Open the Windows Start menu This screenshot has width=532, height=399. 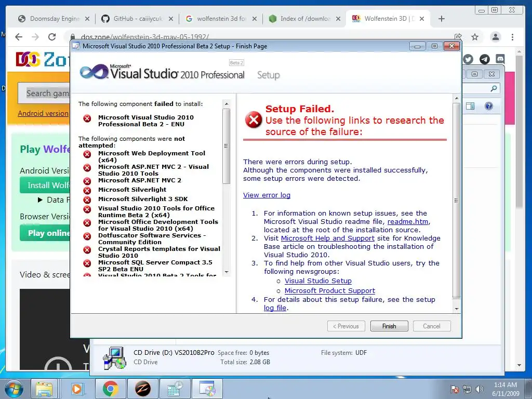pos(14,389)
